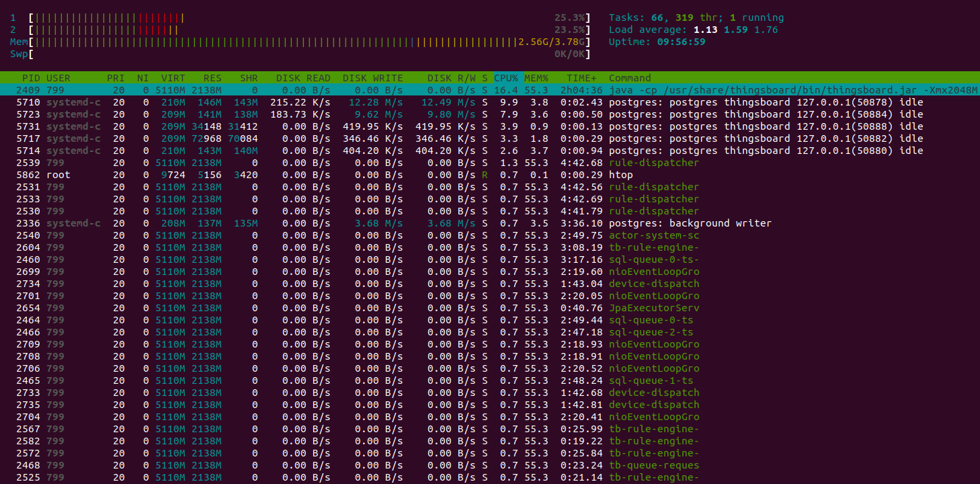Click the TIME+ column header
This screenshot has height=484, width=980.
581,78
